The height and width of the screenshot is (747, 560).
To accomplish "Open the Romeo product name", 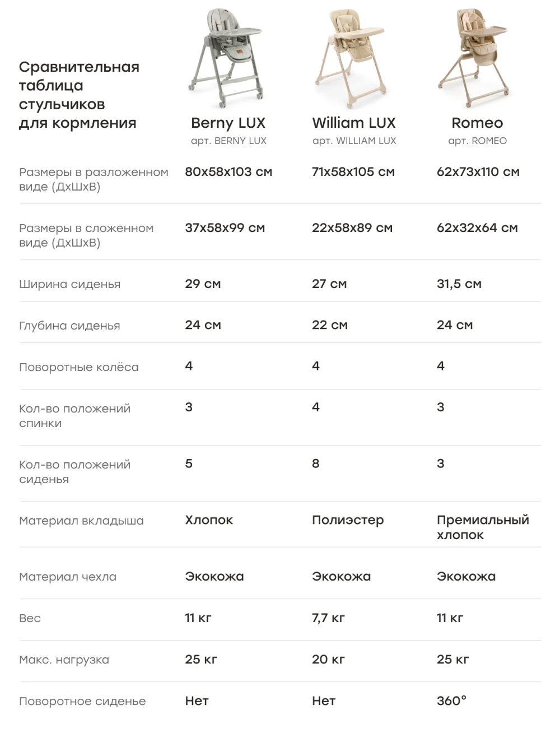I will (477, 123).
